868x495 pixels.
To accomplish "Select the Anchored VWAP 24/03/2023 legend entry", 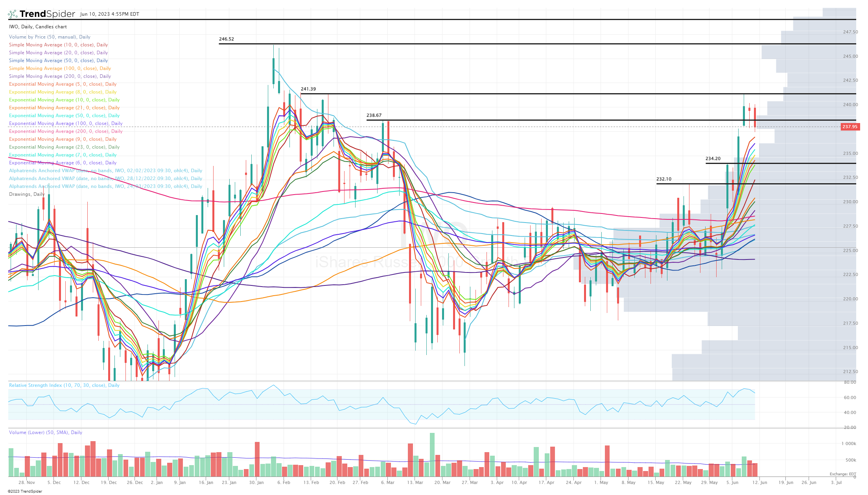I will (105, 186).
